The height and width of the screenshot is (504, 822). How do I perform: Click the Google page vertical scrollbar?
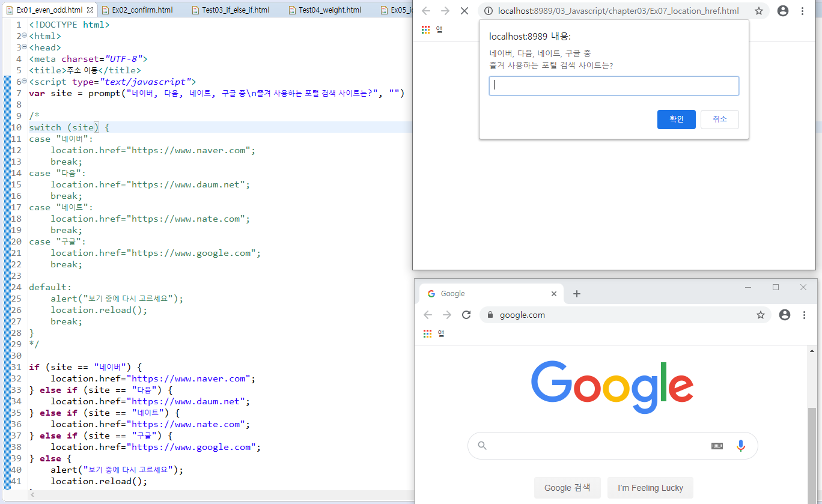[812, 455]
